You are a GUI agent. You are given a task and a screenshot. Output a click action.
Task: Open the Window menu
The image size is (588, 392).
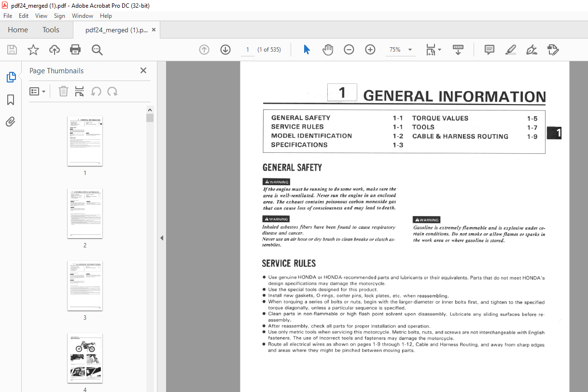[83, 16]
